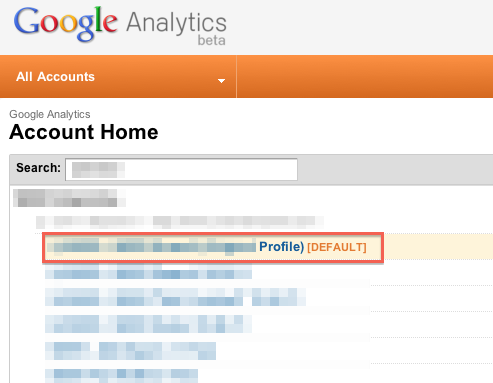This screenshot has height=383, width=493.
Task: Click the Search: label
Action: coord(39,168)
